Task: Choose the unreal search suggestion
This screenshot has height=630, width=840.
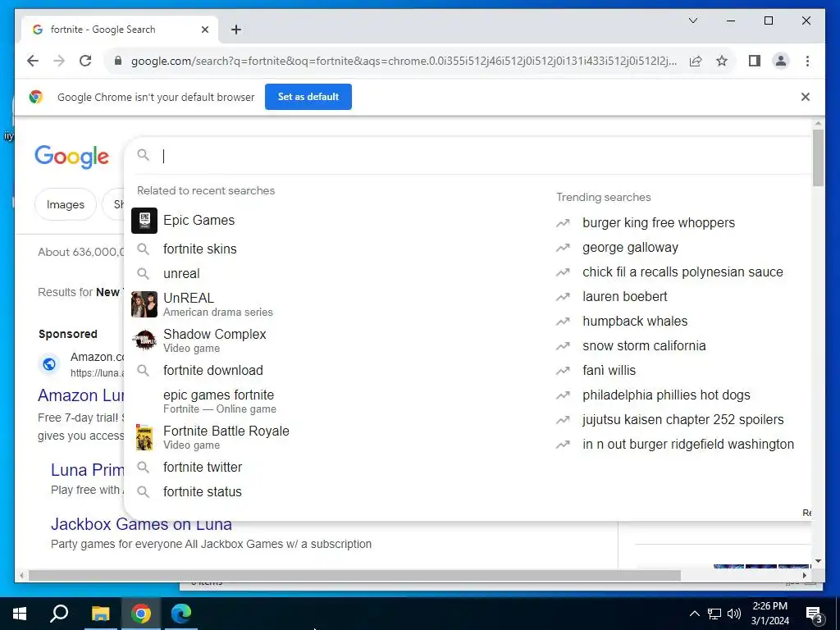Action: point(181,273)
